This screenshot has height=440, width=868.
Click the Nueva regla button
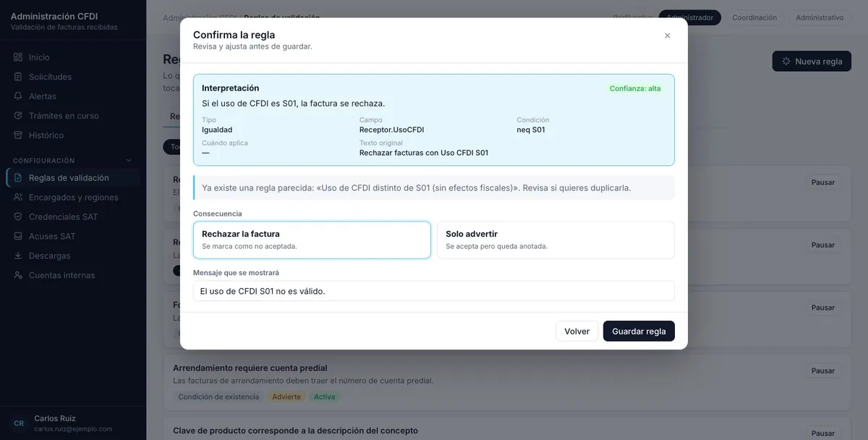(812, 62)
